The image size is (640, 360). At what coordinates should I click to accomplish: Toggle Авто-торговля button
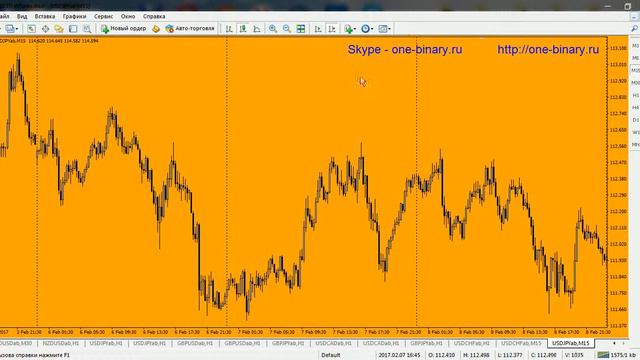tap(190, 29)
